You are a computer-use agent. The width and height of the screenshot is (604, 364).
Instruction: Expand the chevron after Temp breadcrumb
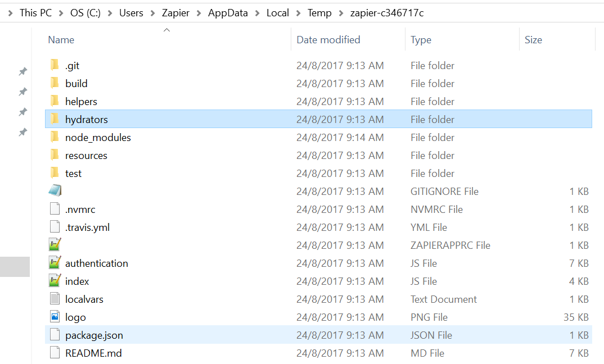coord(341,13)
